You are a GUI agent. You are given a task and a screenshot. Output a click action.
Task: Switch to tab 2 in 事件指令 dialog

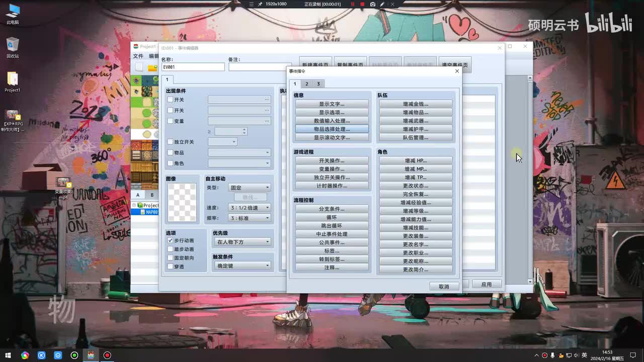(306, 84)
